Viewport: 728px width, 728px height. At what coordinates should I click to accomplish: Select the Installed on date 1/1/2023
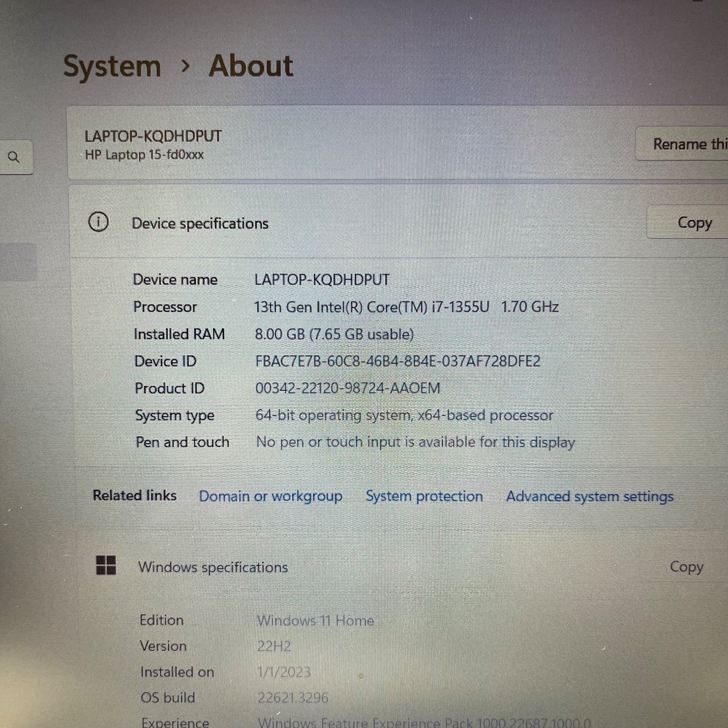pos(284,672)
